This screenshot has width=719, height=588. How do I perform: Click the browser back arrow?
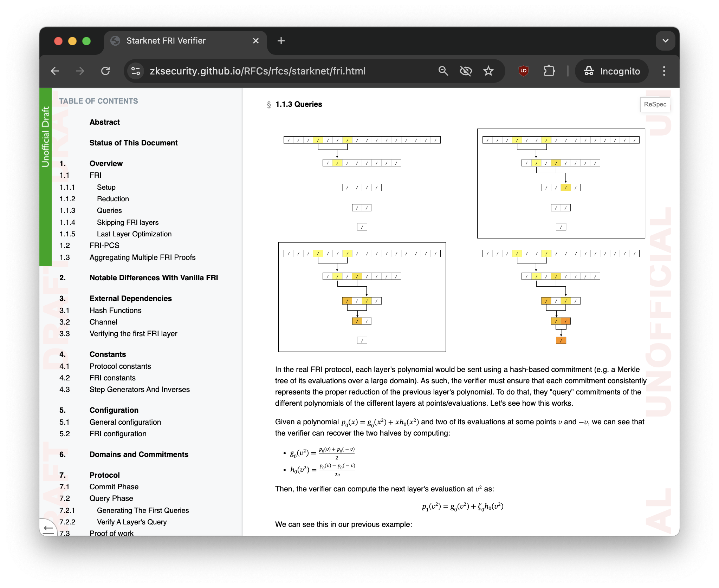[x=55, y=71]
